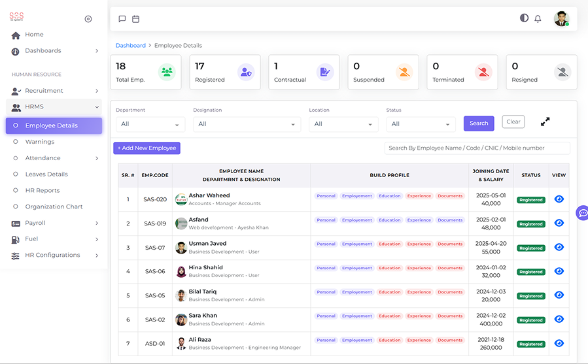
Task: Open the notifications bell
Action: click(538, 19)
